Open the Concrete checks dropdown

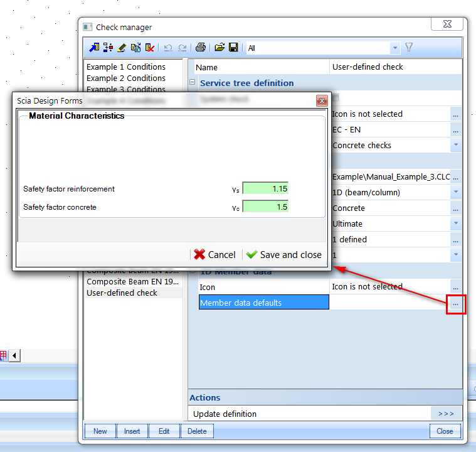(456, 145)
